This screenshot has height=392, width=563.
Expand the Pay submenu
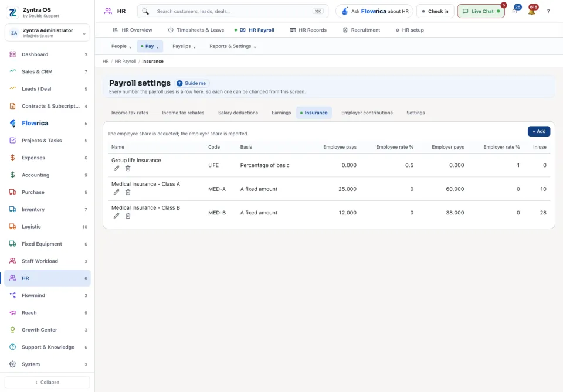pos(150,46)
